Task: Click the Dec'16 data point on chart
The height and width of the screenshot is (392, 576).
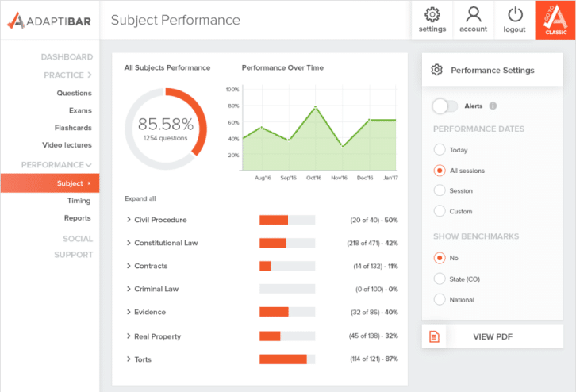Action: (369, 120)
